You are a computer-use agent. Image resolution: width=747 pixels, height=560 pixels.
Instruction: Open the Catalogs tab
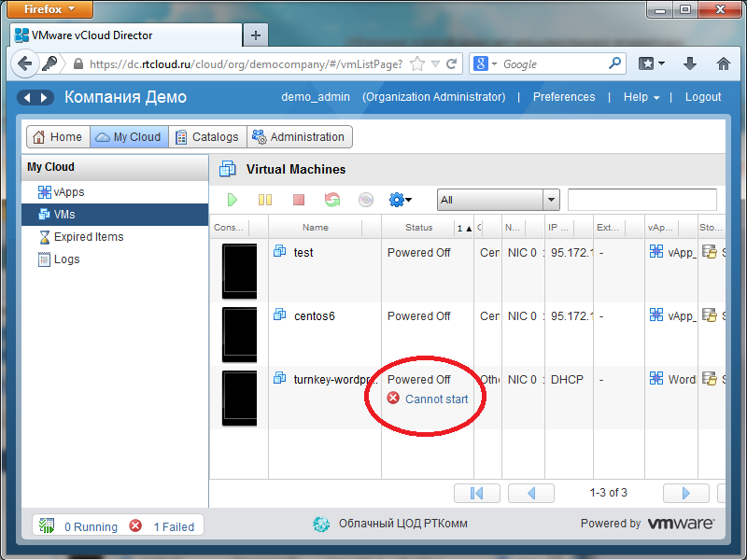pos(207,137)
